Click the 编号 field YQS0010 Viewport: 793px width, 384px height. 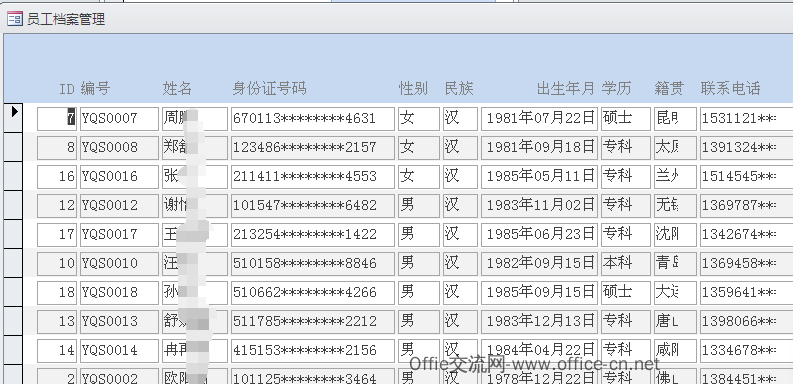tap(119, 264)
